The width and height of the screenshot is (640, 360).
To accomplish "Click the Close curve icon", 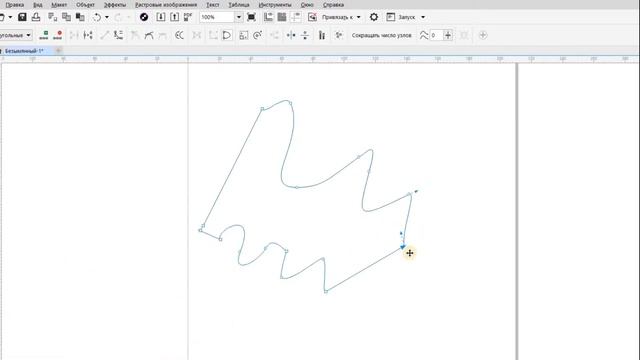I will (227, 35).
